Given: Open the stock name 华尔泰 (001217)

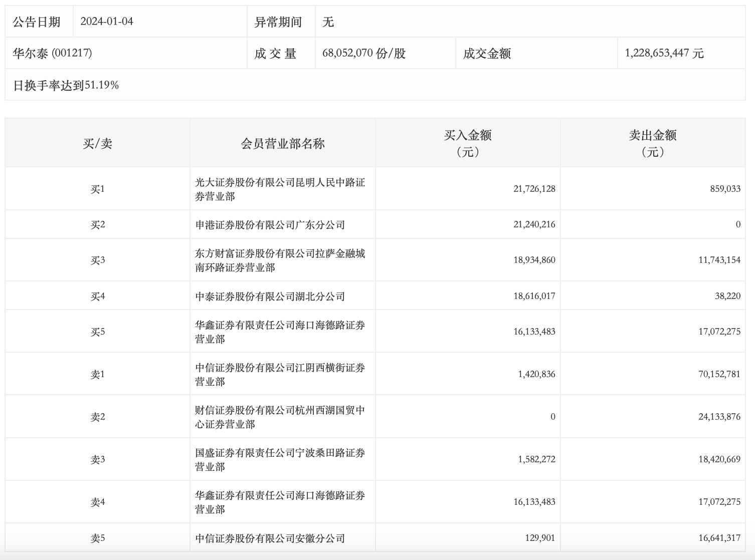Looking at the screenshot, I should (x=52, y=53).
